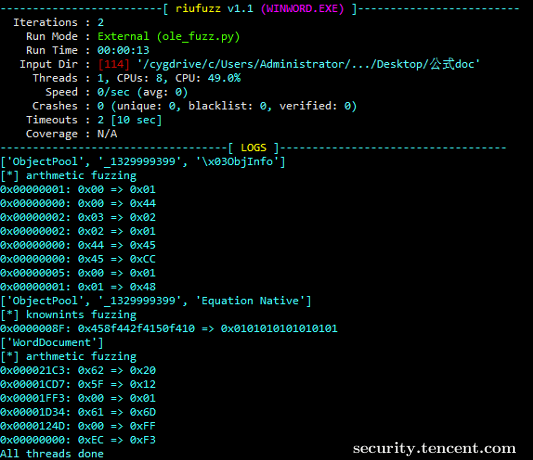Click the Crashes statistics line
This screenshot has height=460, width=533.
194,106
